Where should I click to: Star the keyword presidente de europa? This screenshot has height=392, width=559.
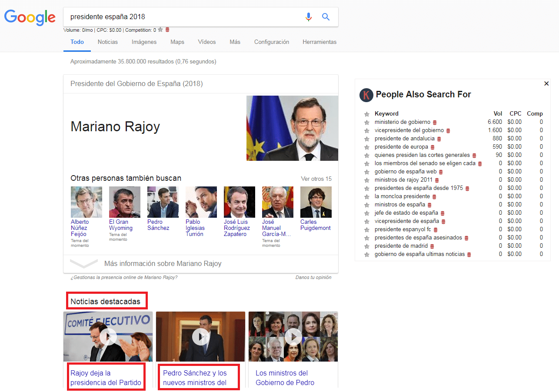point(367,147)
